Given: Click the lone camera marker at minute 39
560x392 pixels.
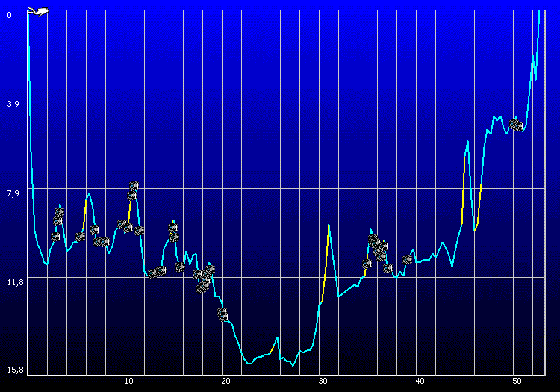Looking at the screenshot, I should pyautogui.click(x=407, y=260).
